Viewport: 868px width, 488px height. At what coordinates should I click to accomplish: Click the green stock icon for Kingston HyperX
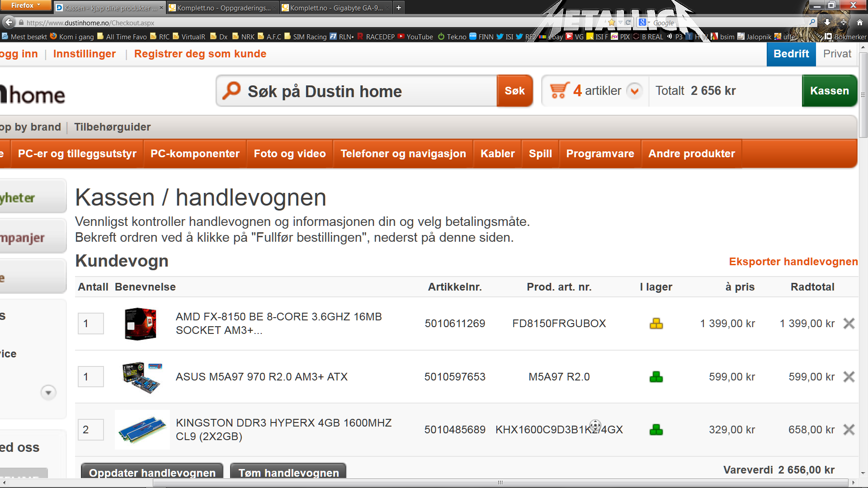(656, 430)
